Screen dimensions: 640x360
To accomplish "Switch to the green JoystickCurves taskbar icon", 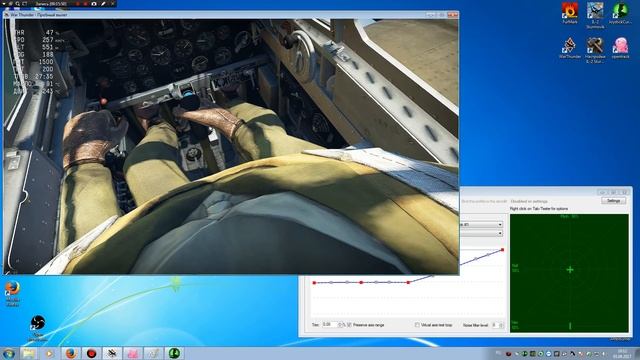I will pyautogui.click(x=174, y=353).
